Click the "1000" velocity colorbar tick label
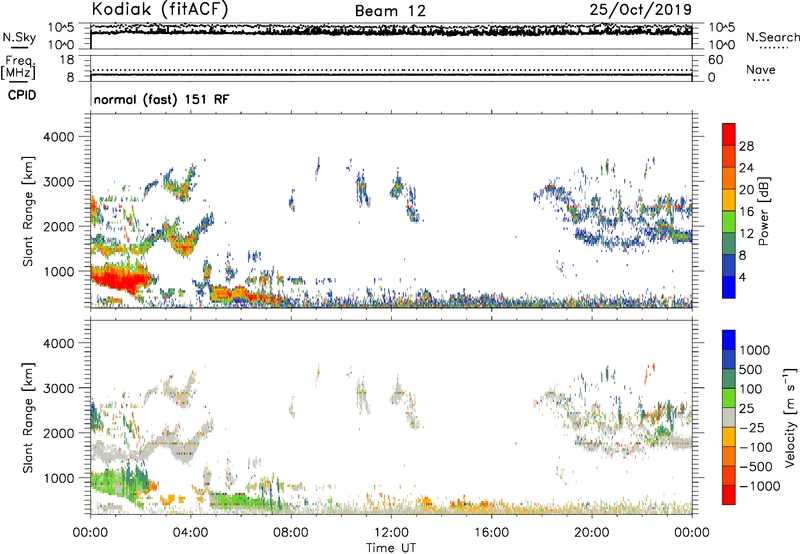800x554 pixels. click(755, 350)
